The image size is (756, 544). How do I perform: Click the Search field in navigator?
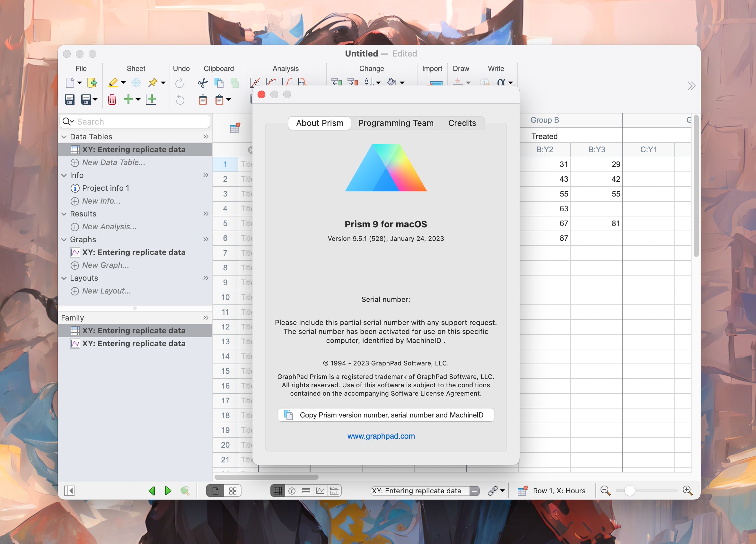[135, 122]
